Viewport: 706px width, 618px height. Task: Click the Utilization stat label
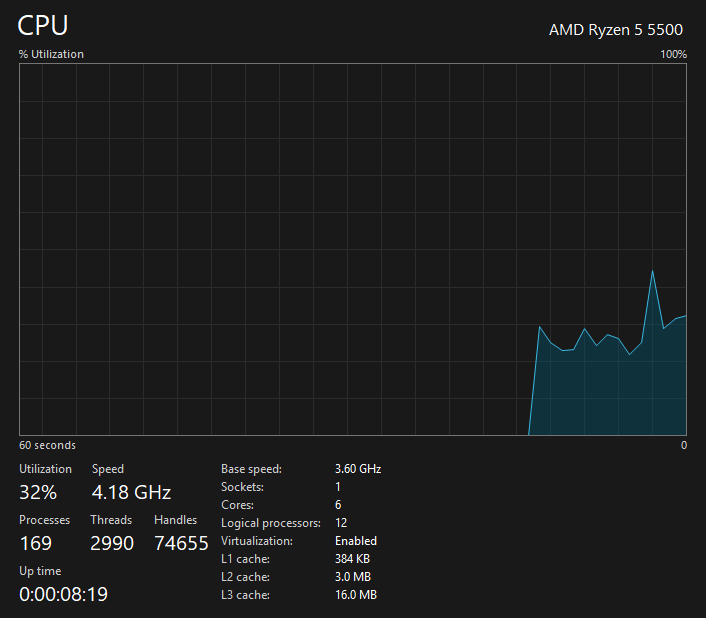tap(45, 469)
